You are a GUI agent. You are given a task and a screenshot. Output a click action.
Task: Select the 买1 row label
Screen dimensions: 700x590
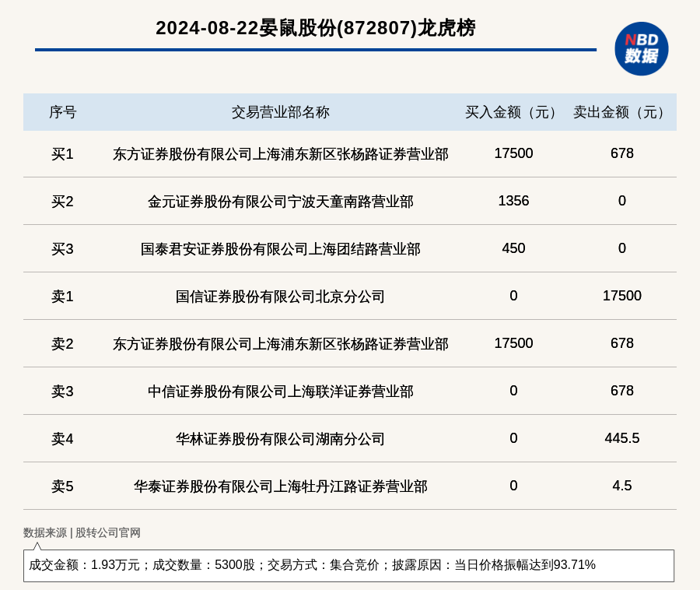(62, 154)
